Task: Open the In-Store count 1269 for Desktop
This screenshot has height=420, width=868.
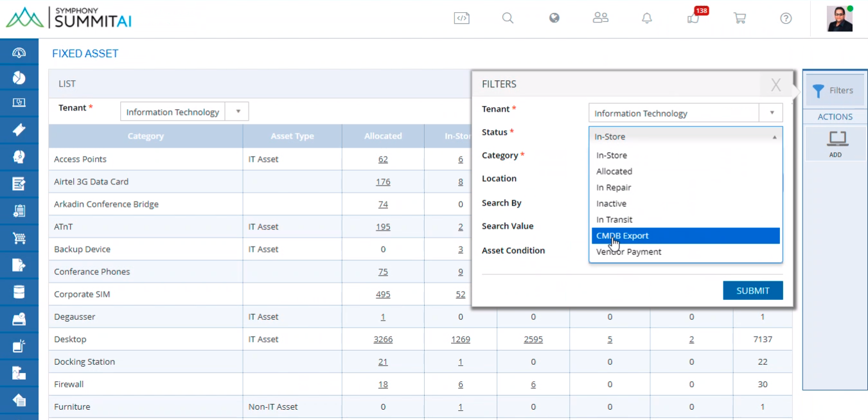Action: coord(461,339)
